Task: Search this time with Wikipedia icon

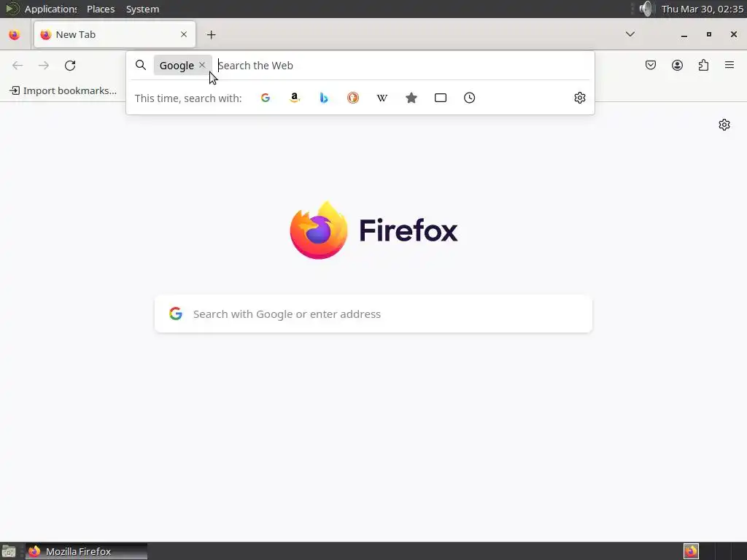Action: pos(382,98)
